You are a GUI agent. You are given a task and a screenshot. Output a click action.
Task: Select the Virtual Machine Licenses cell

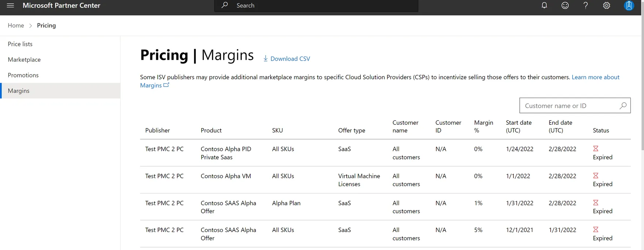click(x=359, y=180)
